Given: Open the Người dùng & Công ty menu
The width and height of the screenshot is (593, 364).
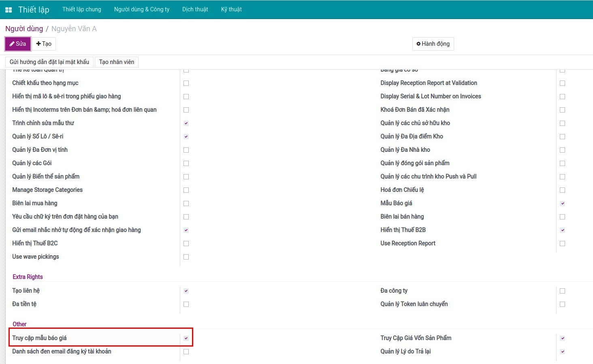Looking at the screenshot, I should pyautogui.click(x=142, y=9).
